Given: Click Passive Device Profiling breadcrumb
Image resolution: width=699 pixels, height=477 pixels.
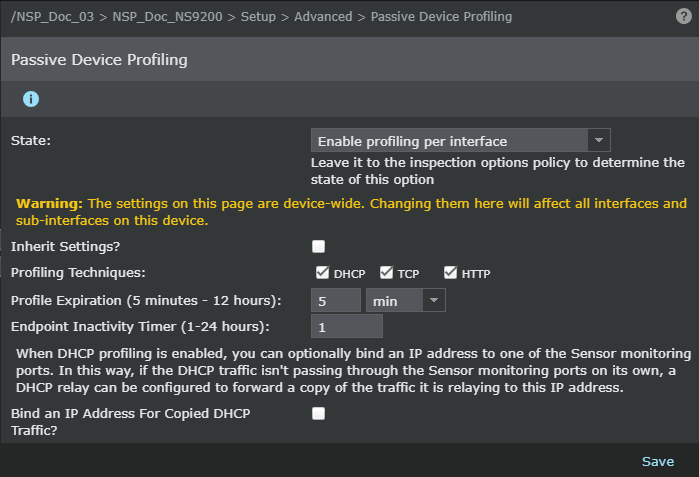Looking at the screenshot, I should tap(441, 16).
